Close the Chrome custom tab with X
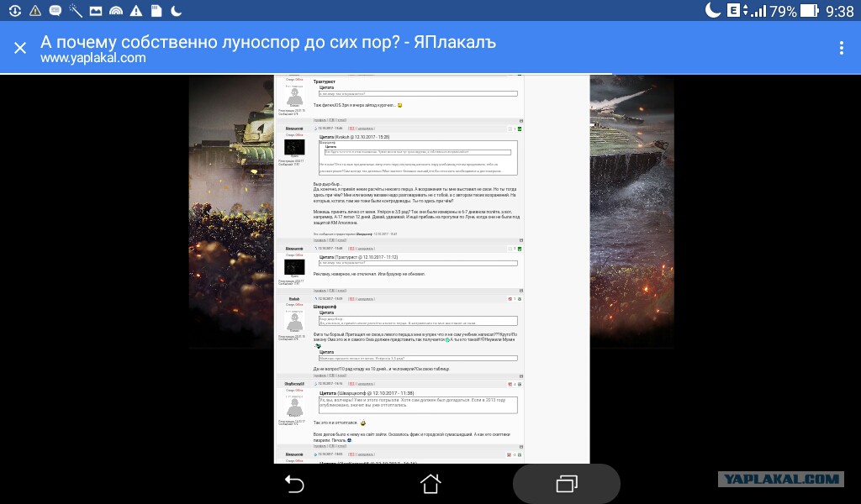The width and height of the screenshot is (861, 504). (x=20, y=48)
